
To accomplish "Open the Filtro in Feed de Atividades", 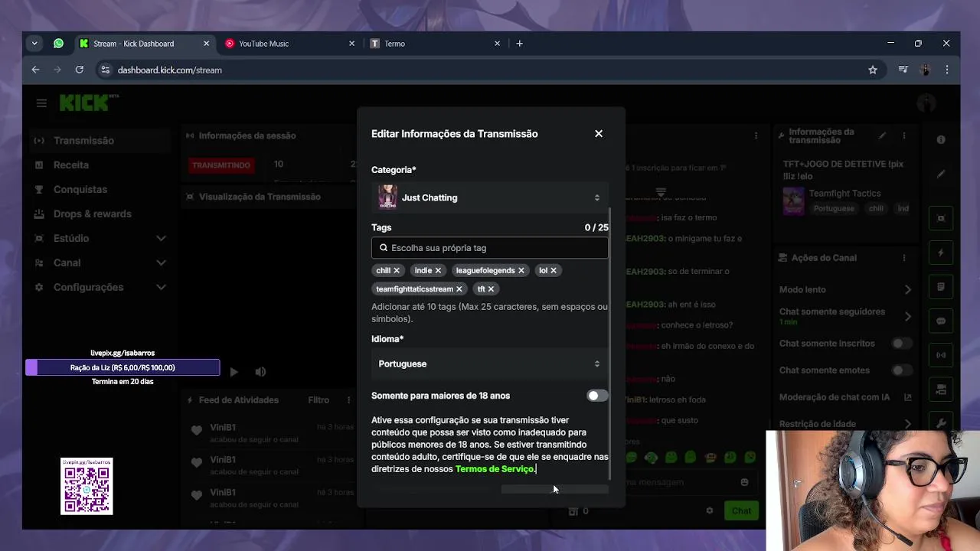I will 318,400.
